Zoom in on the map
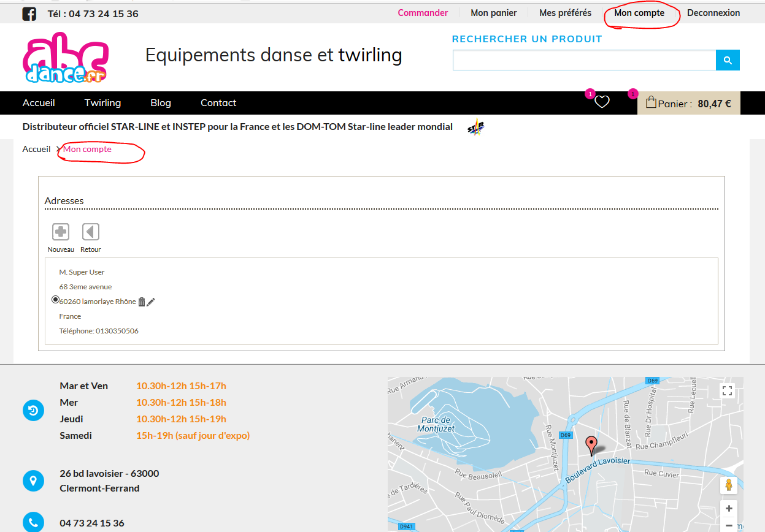 [x=729, y=509]
